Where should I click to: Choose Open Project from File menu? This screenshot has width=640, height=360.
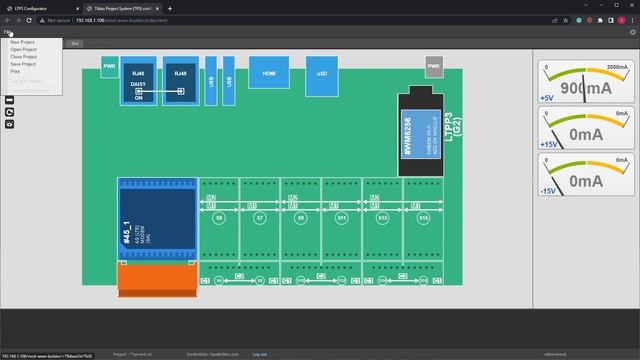pos(23,49)
